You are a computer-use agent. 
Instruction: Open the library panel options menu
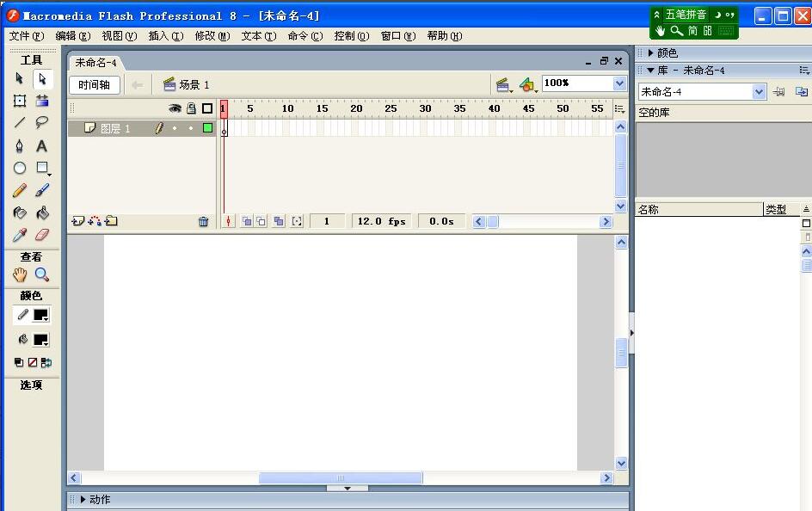coord(804,70)
